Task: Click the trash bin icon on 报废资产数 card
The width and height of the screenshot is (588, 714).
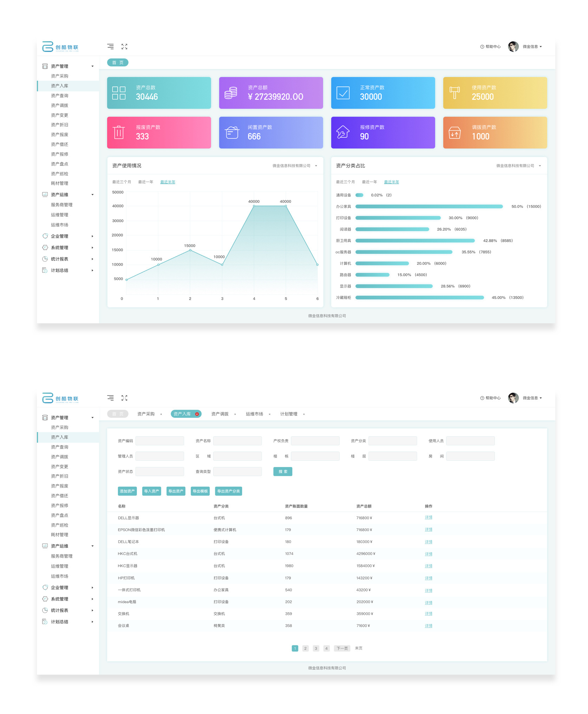Action: click(119, 132)
